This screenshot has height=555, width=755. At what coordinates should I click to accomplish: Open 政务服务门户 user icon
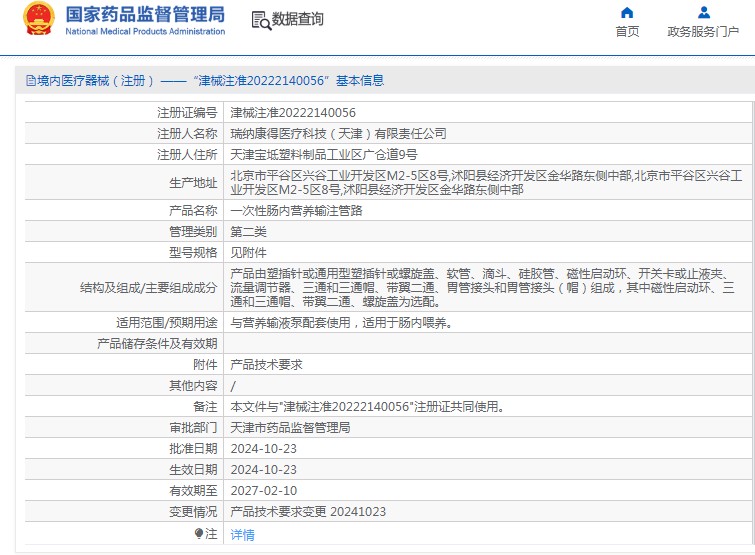point(703,13)
